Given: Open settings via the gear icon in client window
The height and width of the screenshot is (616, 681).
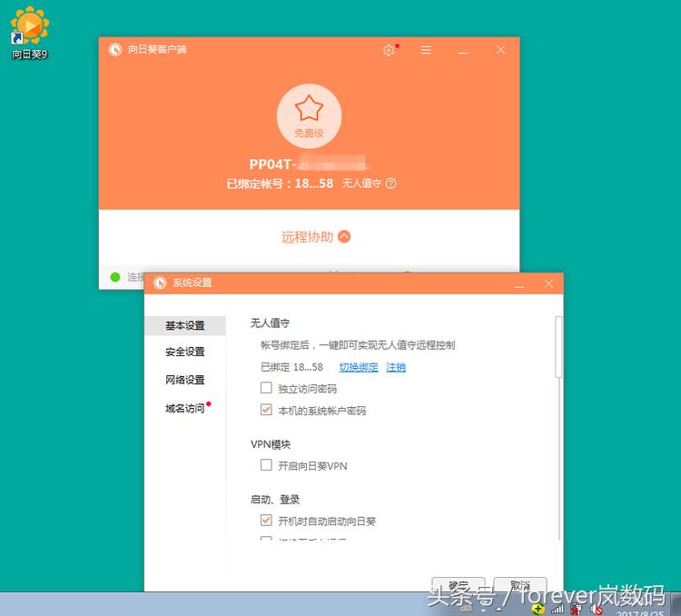Looking at the screenshot, I should (x=389, y=50).
